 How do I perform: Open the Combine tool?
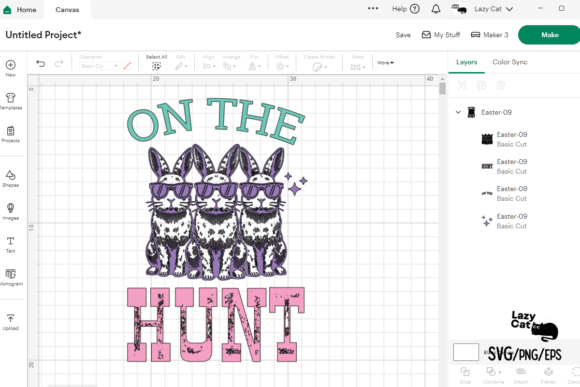click(x=493, y=375)
